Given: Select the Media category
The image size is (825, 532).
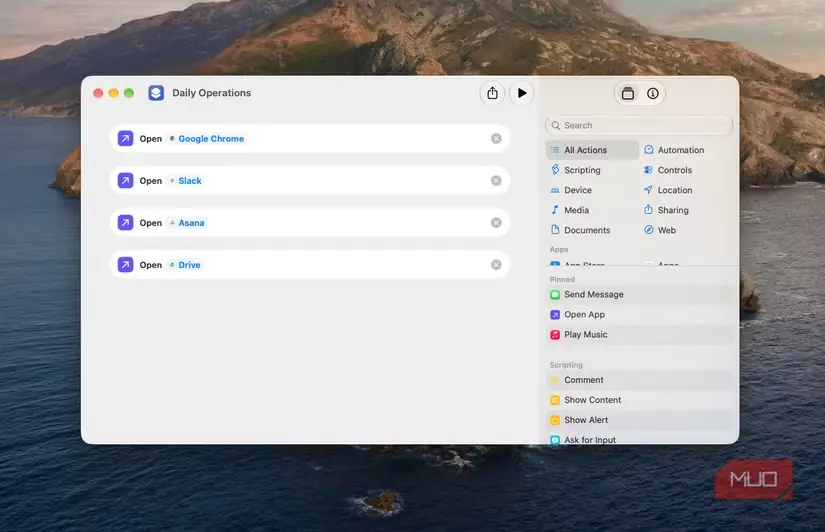Looking at the screenshot, I should 592,210.
